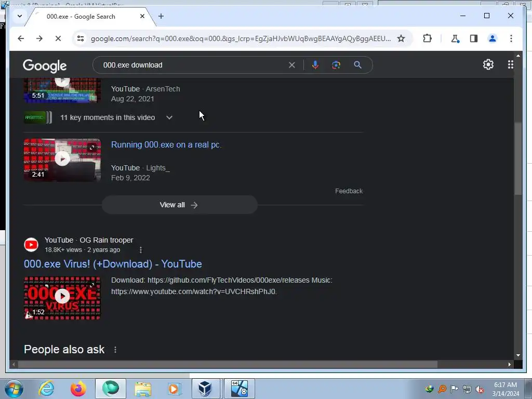Screen dimensions: 532x399
Task: Open the Chrome profile avatar
Action: pyautogui.click(x=493, y=38)
